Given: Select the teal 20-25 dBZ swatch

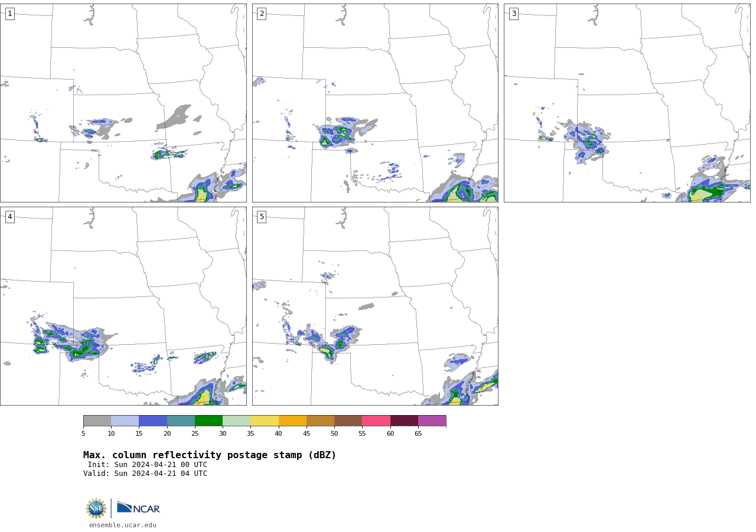Looking at the screenshot, I should pyautogui.click(x=181, y=420).
